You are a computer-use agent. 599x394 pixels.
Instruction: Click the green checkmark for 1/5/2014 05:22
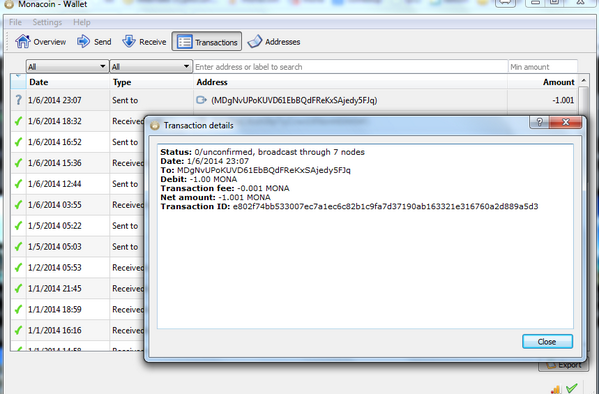pyautogui.click(x=18, y=226)
